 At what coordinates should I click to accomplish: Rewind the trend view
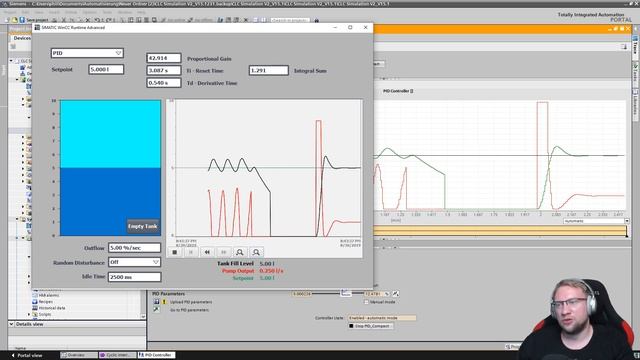pos(207,252)
